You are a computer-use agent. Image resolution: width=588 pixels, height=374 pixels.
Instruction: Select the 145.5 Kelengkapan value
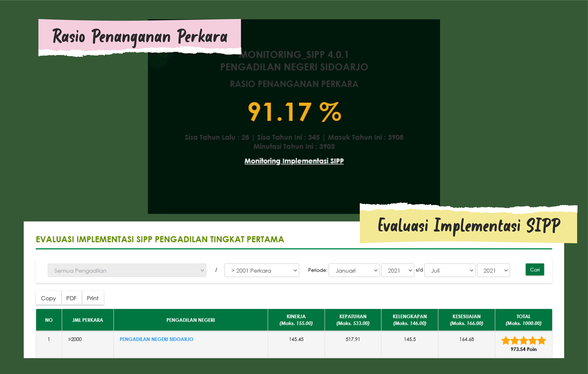click(410, 339)
